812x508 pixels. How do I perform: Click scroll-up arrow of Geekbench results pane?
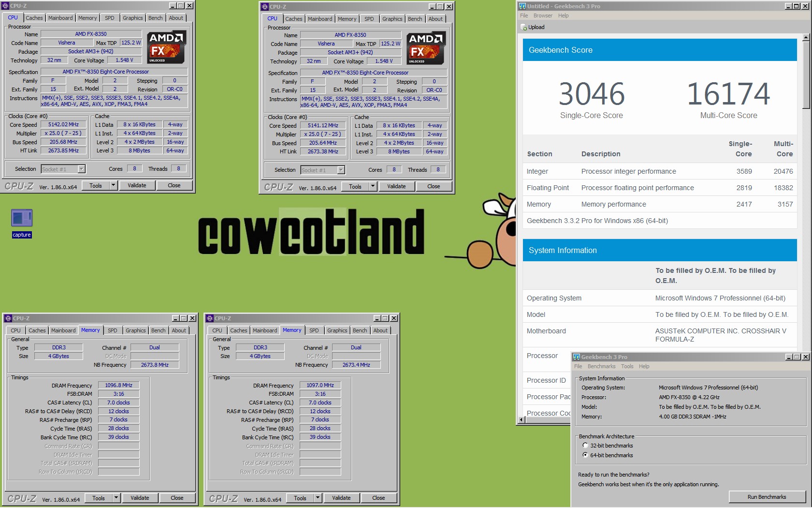805,37
